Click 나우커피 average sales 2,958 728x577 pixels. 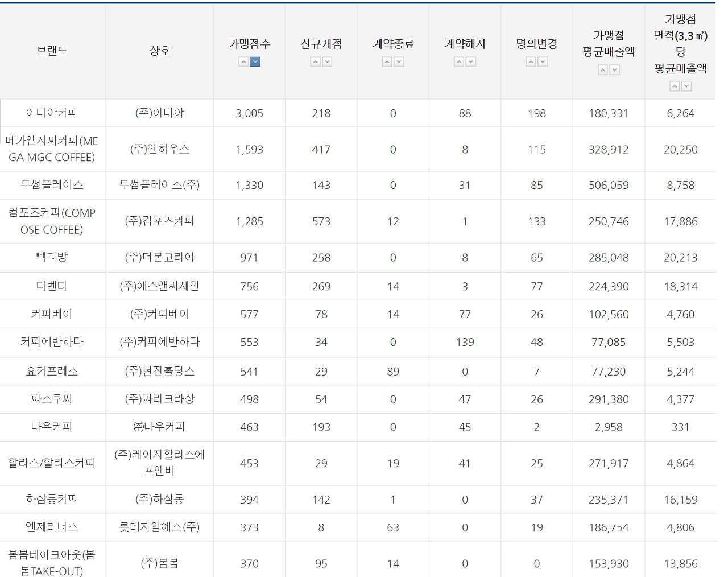coord(609,427)
